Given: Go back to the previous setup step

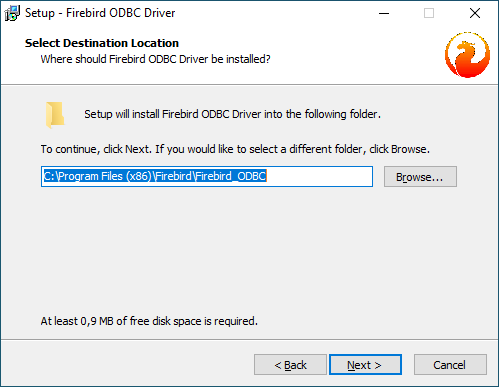Looking at the screenshot, I should (x=290, y=365).
